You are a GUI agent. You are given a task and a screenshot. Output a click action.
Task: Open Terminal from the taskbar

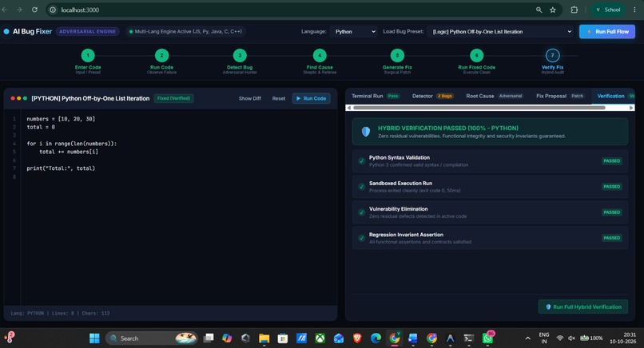pos(469,338)
